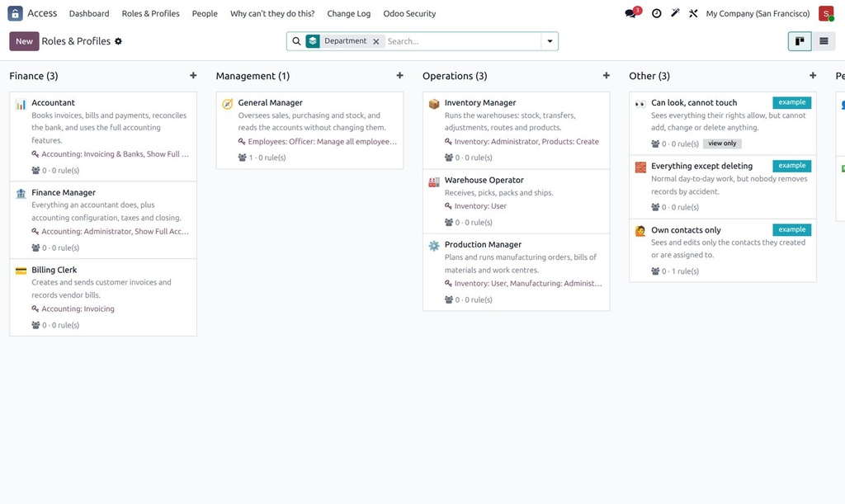Click the person icon on Own contacts only

[x=640, y=231]
